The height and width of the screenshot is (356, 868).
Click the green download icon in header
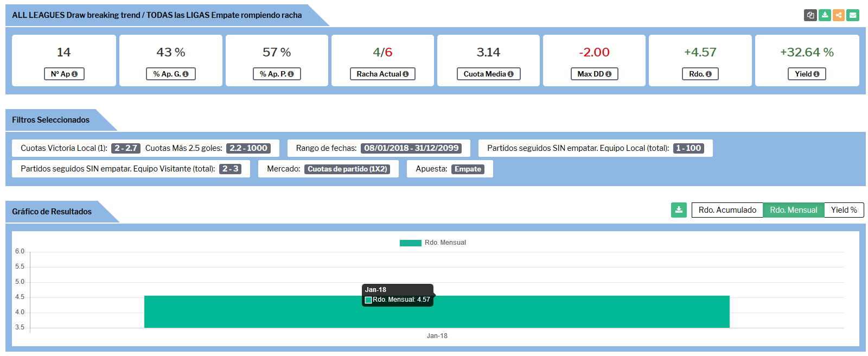825,15
